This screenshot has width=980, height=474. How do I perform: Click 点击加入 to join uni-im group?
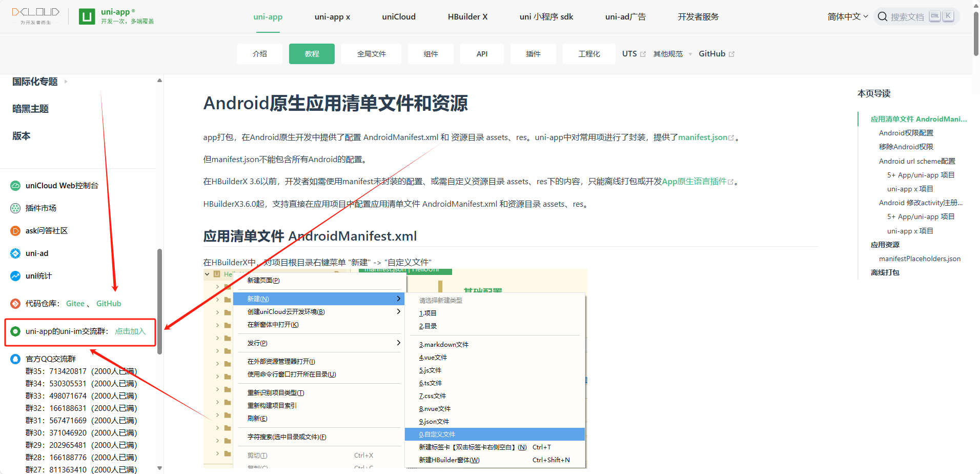[130, 331]
